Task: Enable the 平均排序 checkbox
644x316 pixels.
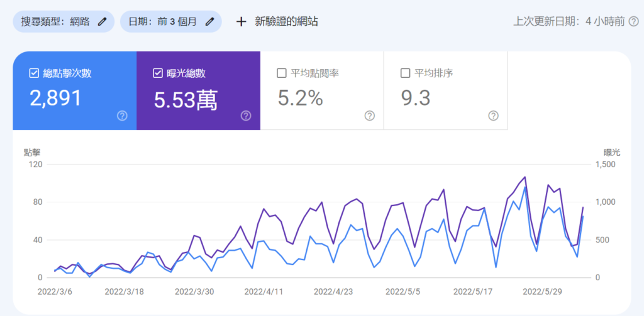Action: [x=406, y=74]
